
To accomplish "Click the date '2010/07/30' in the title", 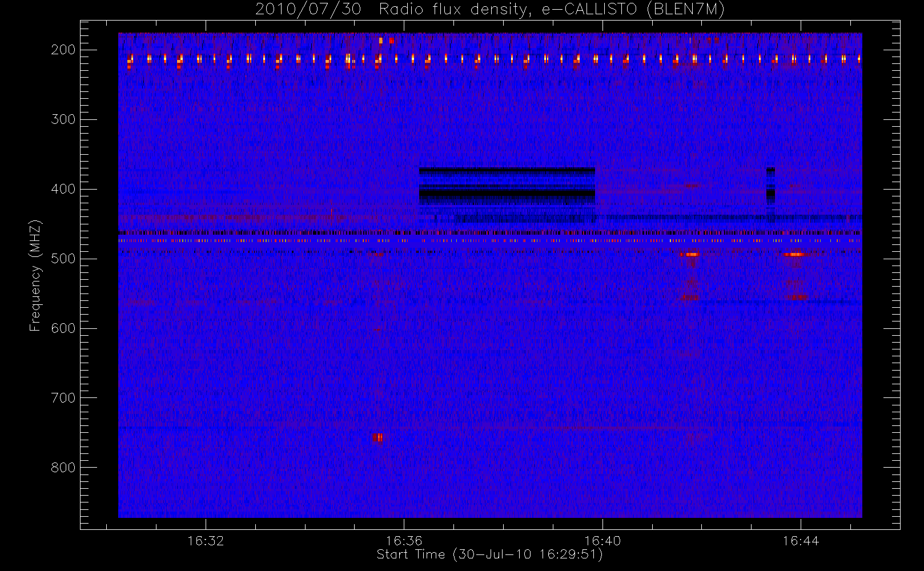I will [x=308, y=10].
